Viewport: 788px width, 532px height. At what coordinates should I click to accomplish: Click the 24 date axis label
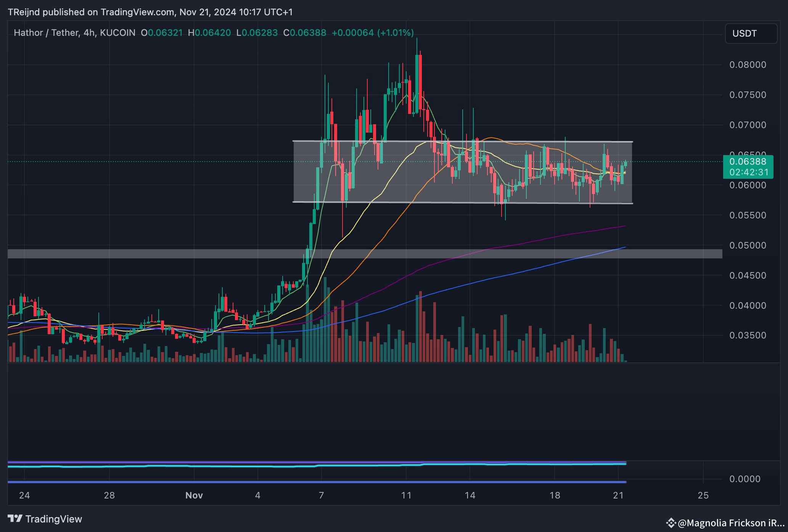click(x=24, y=495)
